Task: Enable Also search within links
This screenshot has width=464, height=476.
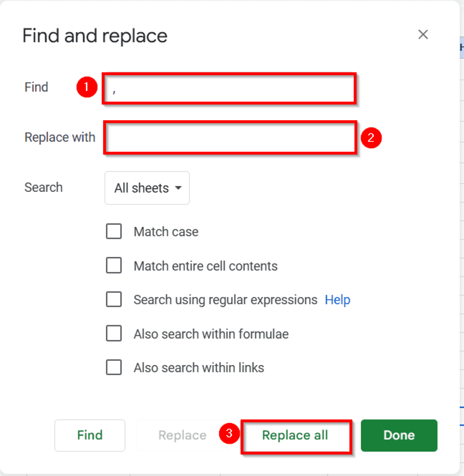Action: (114, 368)
